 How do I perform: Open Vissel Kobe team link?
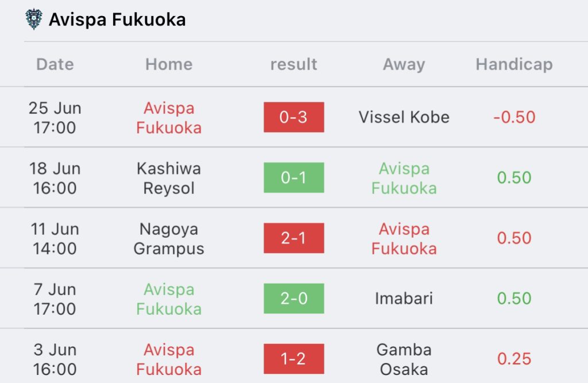click(x=404, y=117)
